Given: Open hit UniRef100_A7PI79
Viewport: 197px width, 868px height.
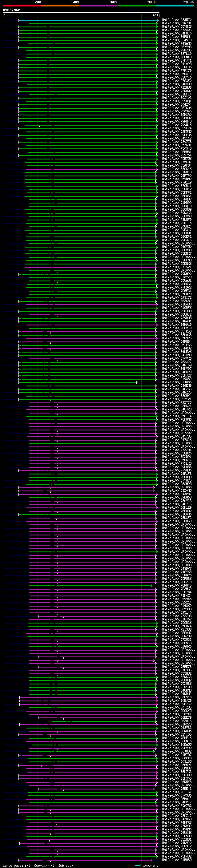Looking at the screenshot, I should point(177,71).
